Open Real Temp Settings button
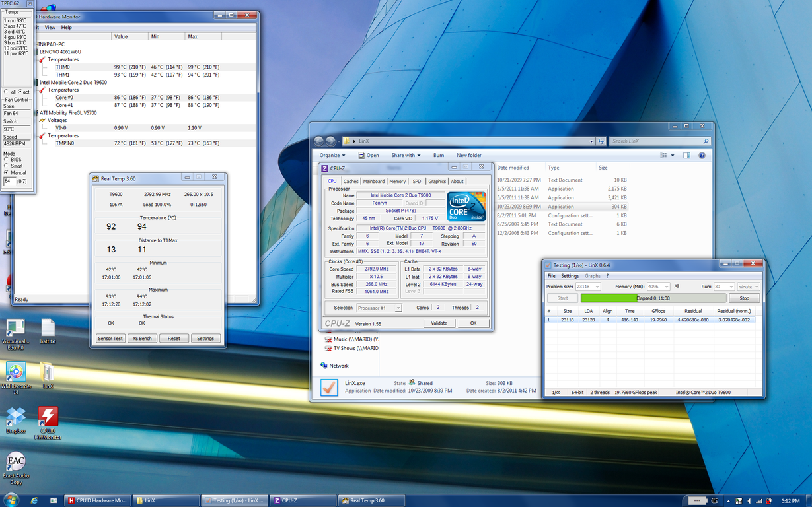This screenshot has width=812, height=507. point(205,338)
